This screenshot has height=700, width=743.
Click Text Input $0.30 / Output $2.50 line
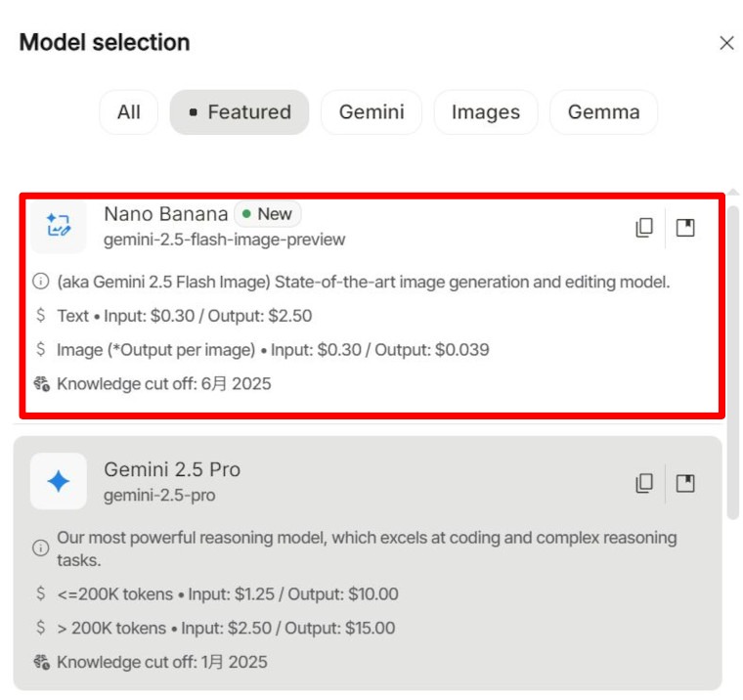point(185,316)
